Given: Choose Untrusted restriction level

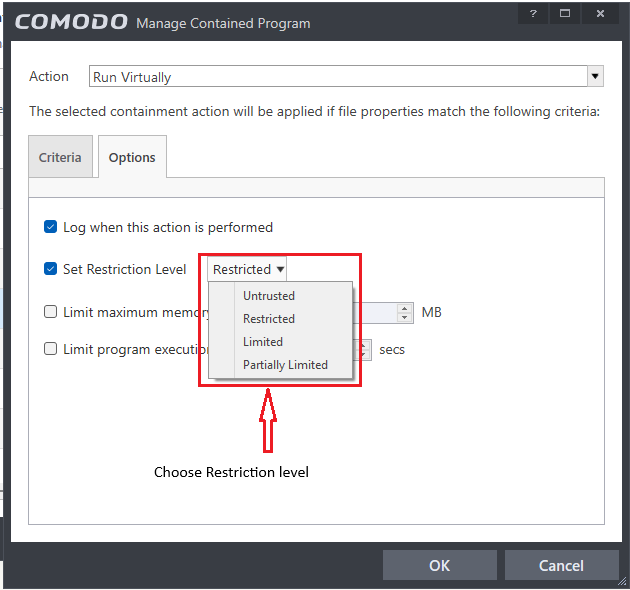Looking at the screenshot, I should pos(269,296).
